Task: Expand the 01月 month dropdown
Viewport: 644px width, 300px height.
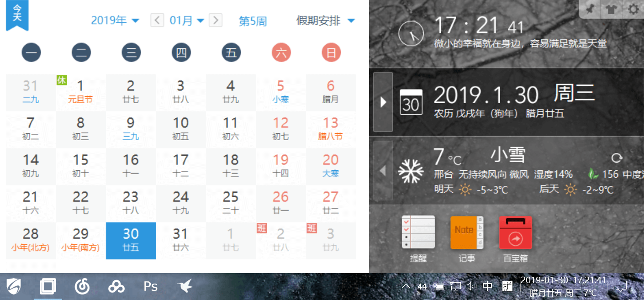Action: tap(187, 21)
